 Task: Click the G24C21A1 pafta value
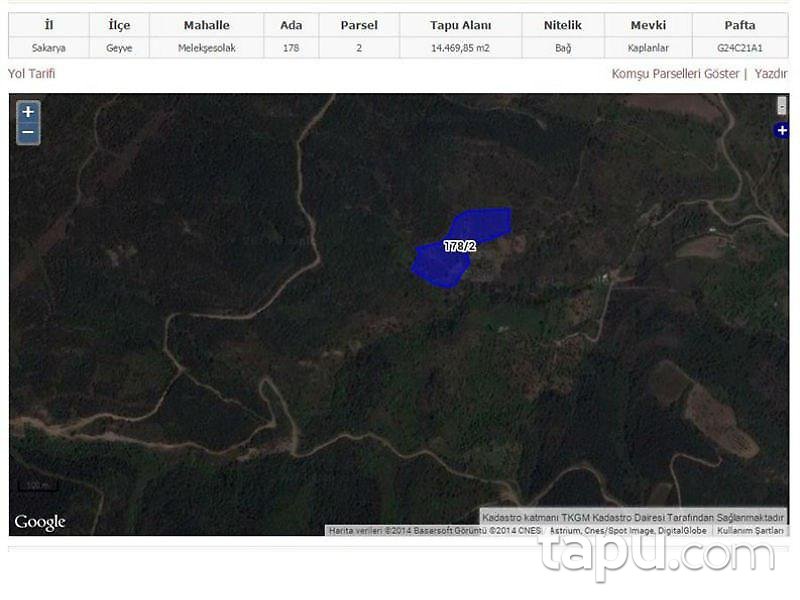739,47
